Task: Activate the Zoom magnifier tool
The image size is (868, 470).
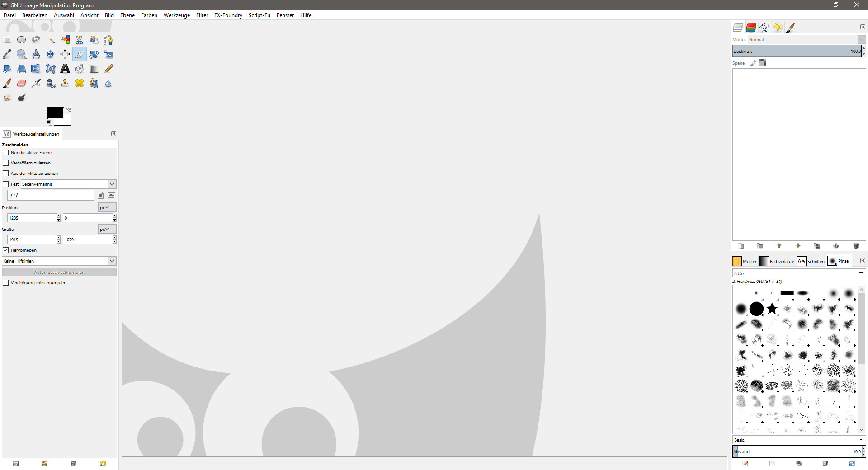Action: click(x=22, y=54)
